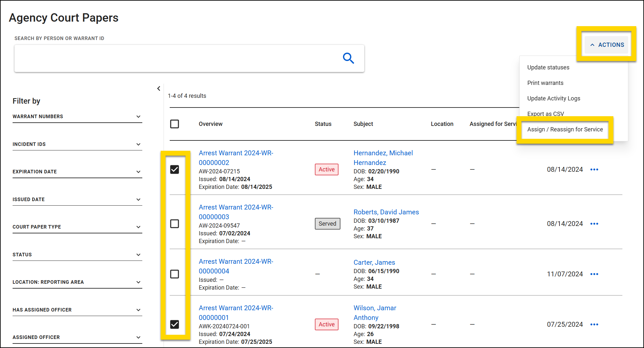
Task: Select Assign / Reassign for Service option
Action: [x=565, y=129]
